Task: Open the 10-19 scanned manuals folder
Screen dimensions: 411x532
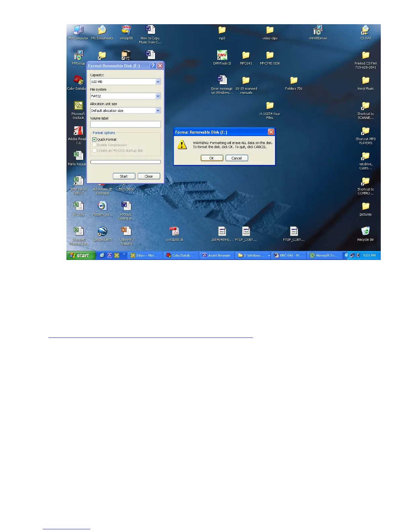Action: coord(246,85)
